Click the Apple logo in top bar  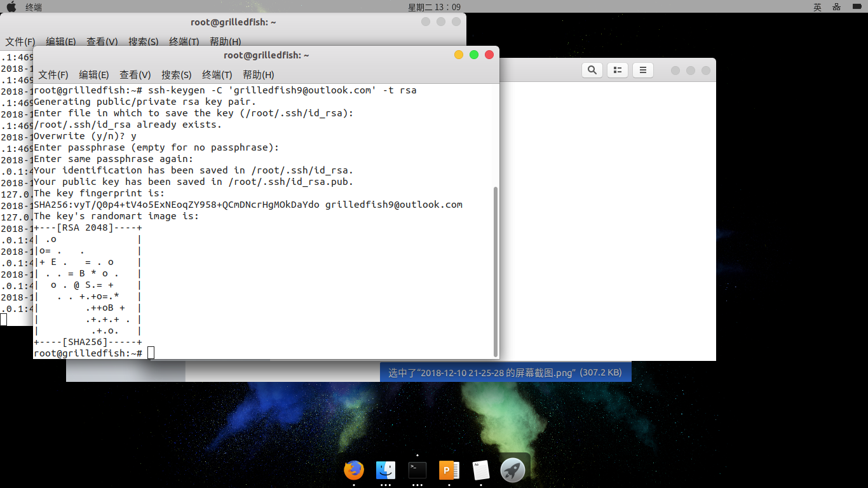point(11,7)
